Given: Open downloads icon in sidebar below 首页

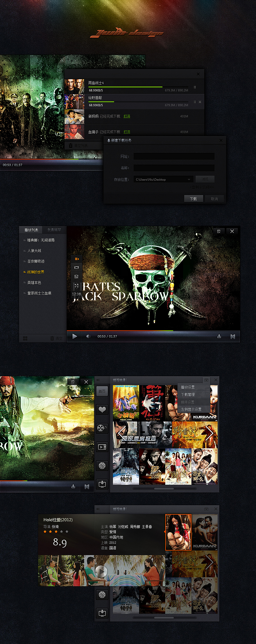Looking at the screenshot, I should pos(102,484).
